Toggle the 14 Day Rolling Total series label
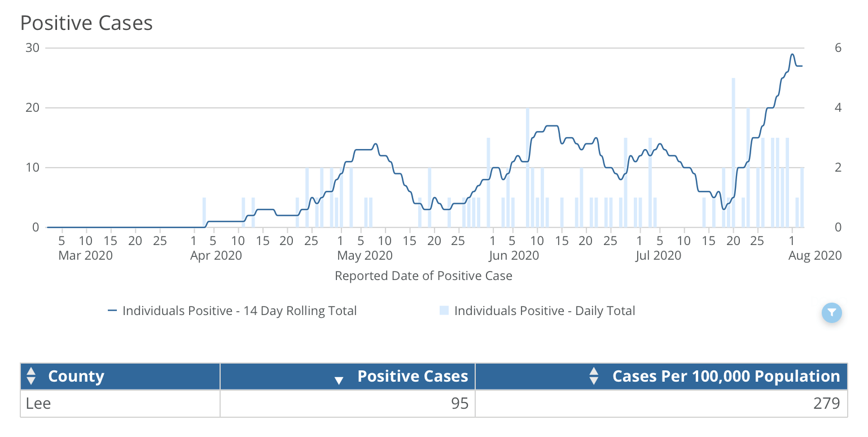 (x=239, y=311)
